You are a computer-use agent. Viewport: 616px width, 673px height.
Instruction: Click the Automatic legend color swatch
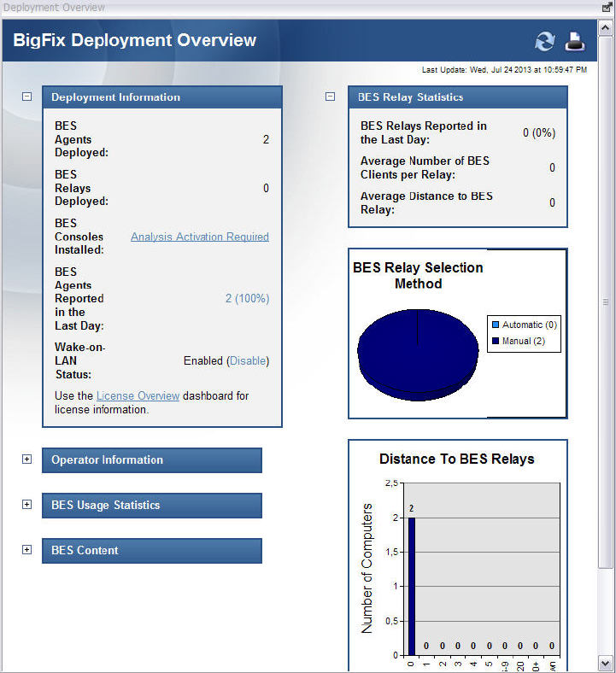[x=495, y=325]
